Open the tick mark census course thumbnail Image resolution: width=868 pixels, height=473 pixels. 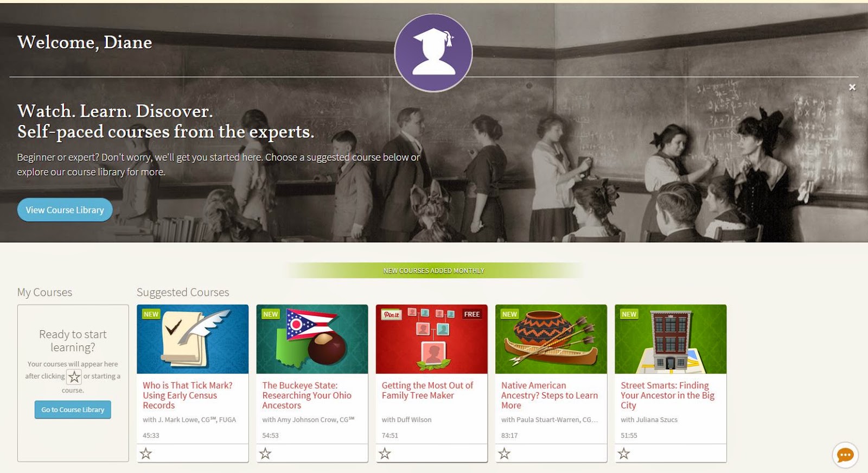[193, 339]
